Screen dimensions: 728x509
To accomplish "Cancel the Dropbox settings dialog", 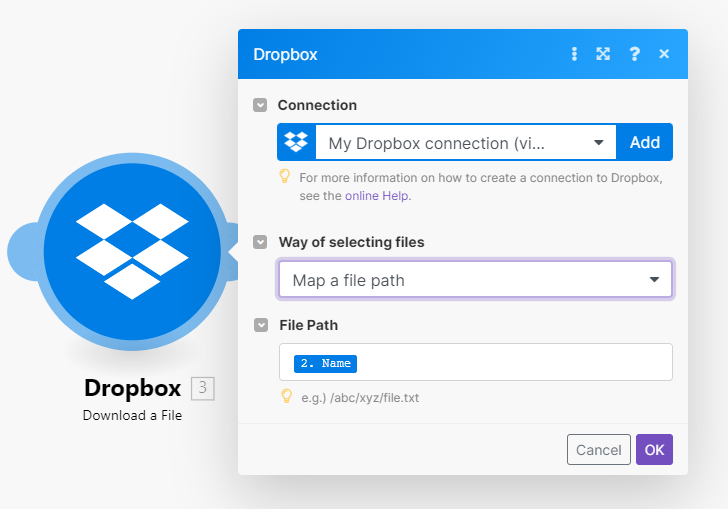I will [598, 450].
